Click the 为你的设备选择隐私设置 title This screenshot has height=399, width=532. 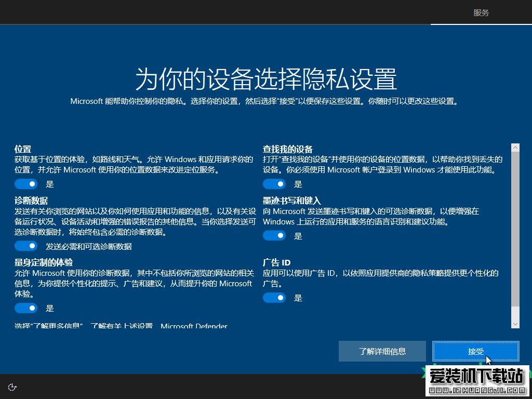click(x=266, y=79)
